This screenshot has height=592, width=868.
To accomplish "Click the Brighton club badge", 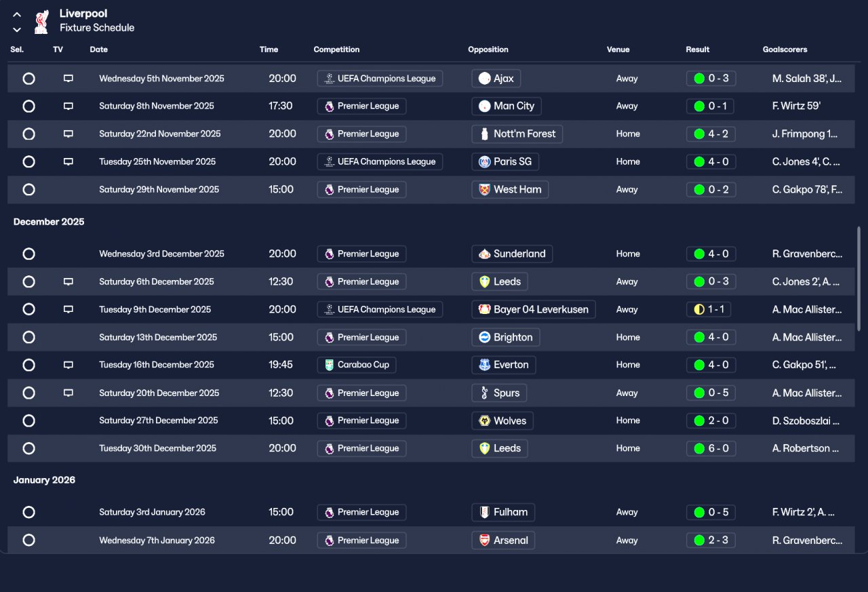I will click(x=484, y=337).
